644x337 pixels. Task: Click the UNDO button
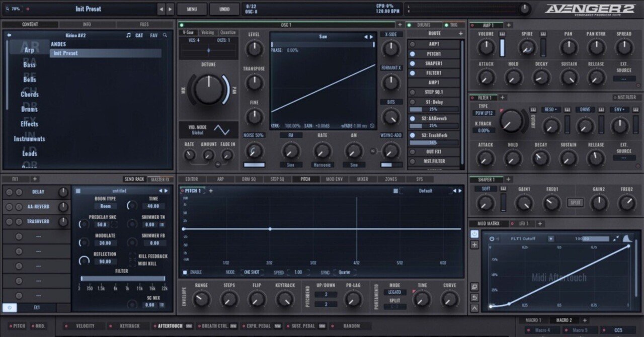click(224, 9)
